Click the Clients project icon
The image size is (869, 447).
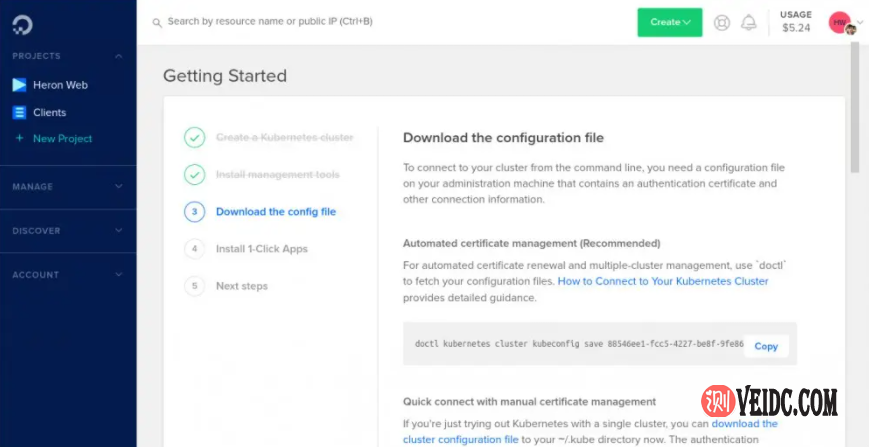pyautogui.click(x=19, y=113)
